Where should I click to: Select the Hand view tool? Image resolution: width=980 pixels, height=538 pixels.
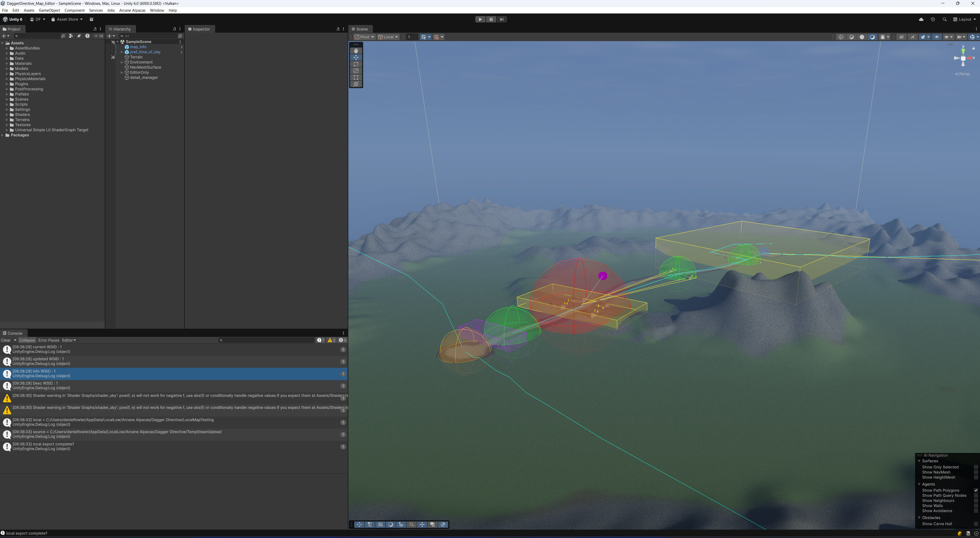click(x=356, y=51)
